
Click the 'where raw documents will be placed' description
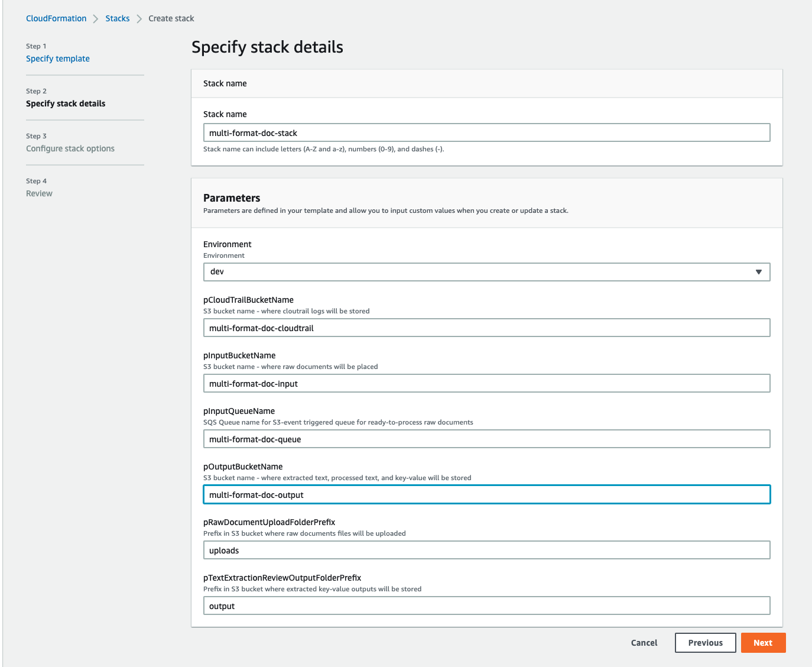coord(291,367)
